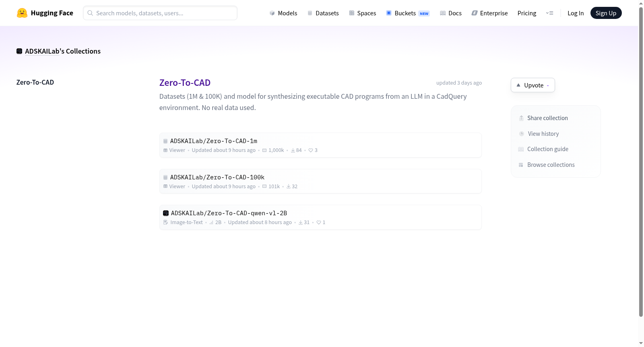Click the Zero-To-CAD collection title
The height and width of the screenshot is (347, 644).
(185, 83)
